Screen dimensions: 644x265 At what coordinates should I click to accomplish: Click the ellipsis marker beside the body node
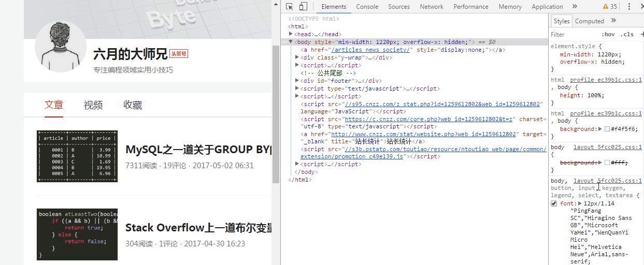284,42
